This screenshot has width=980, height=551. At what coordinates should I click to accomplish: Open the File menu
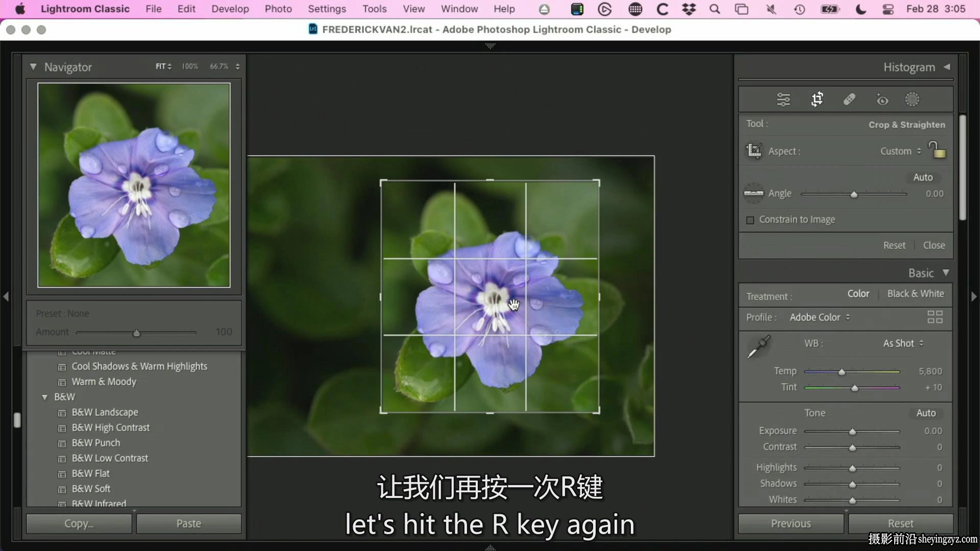pos(153,9)
